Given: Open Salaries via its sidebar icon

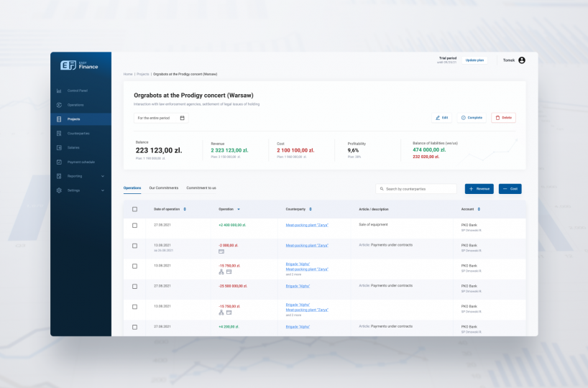Looking at the screenshot, I should 59,147.
